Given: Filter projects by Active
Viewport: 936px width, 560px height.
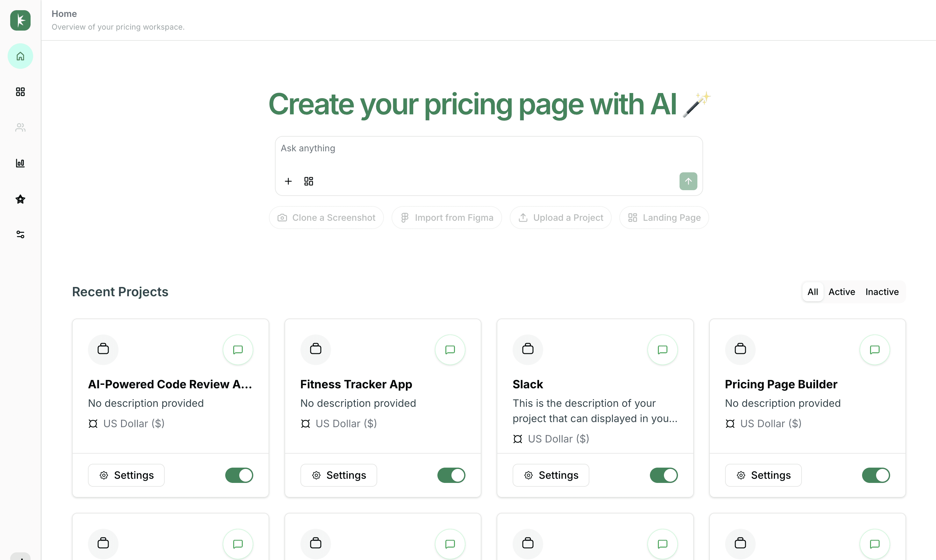Looking at the screenshot, I should (842, 292).
